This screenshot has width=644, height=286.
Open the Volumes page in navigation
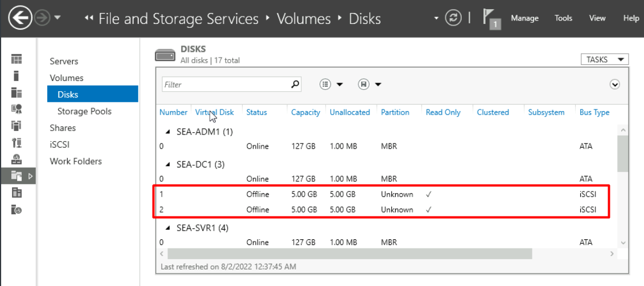click(x=67, y=77)
